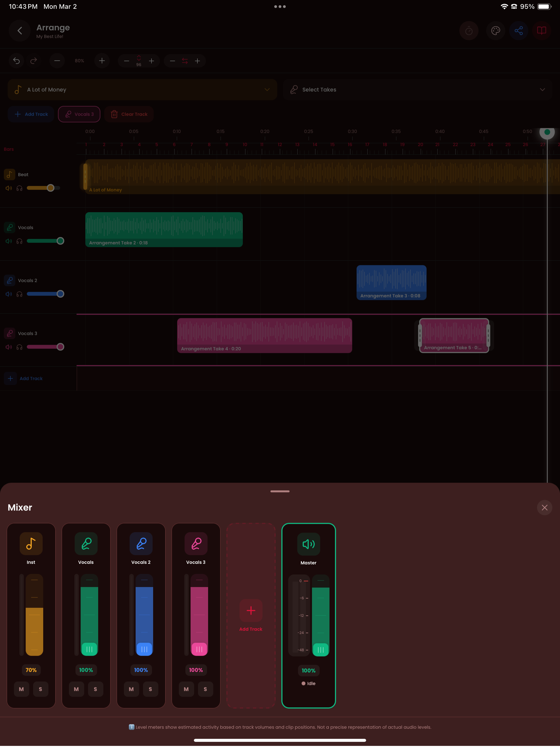This screenshot has width=560, height=747.
Task: Solo the Vocals mixer channel with S
Action: coord(96,689)
